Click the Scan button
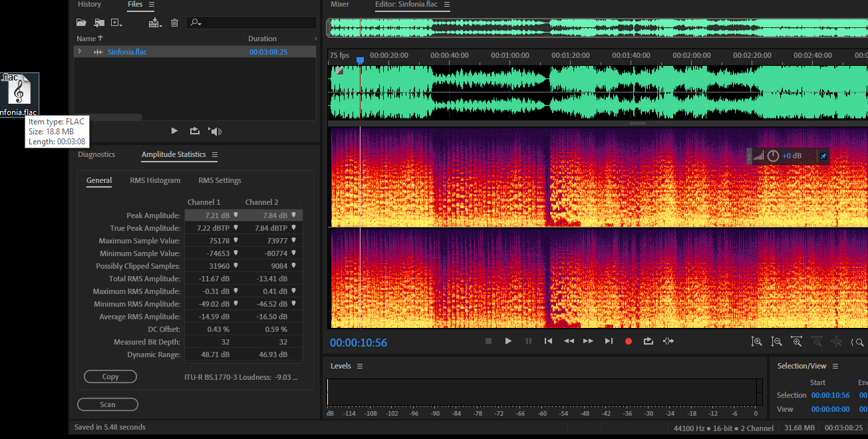This screenshot has width=868, height=439. tap(108, 404)
